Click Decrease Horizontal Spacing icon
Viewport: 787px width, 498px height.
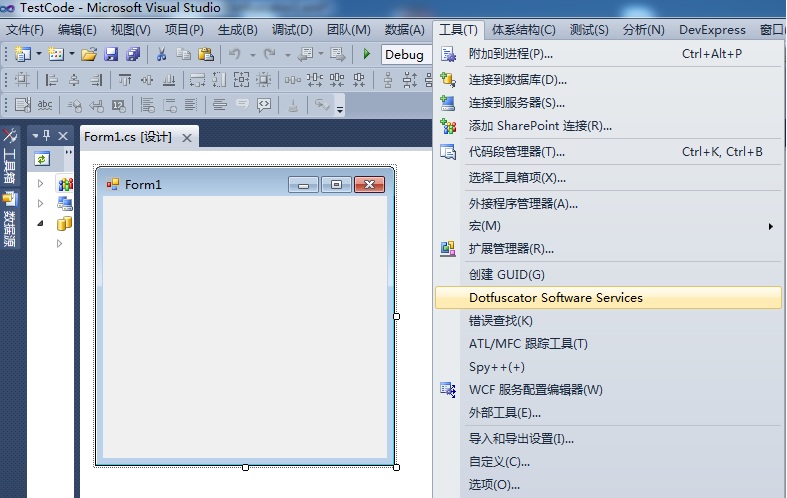337,80
